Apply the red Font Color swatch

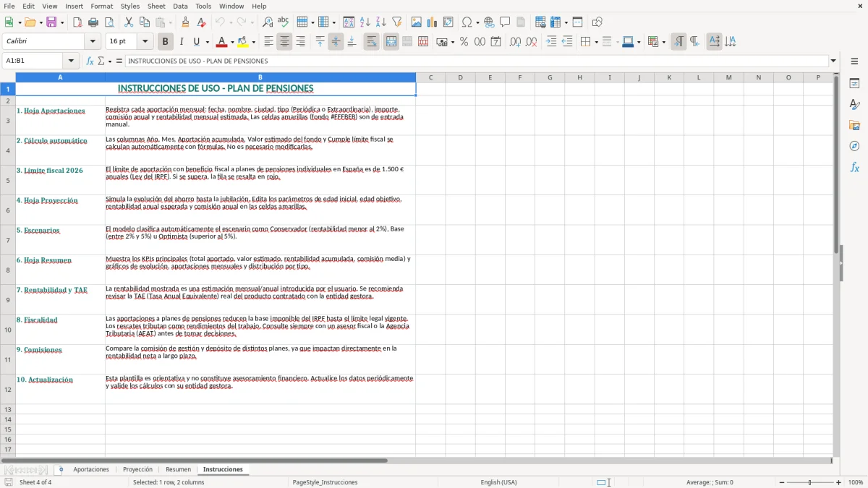tap(222, 42)
